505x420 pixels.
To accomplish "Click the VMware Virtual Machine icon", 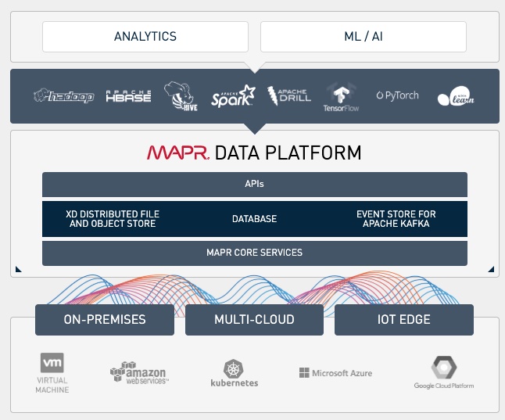I will (52, 373).
